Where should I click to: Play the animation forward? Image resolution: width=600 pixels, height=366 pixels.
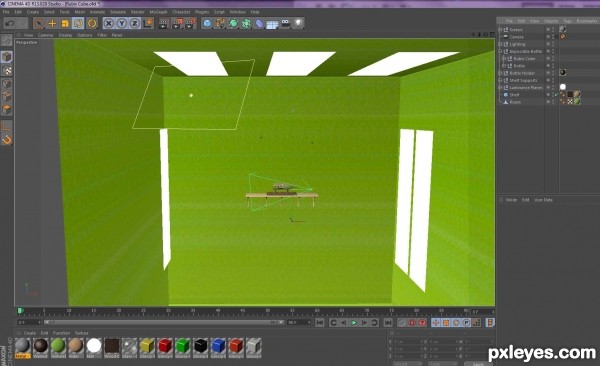354,323
